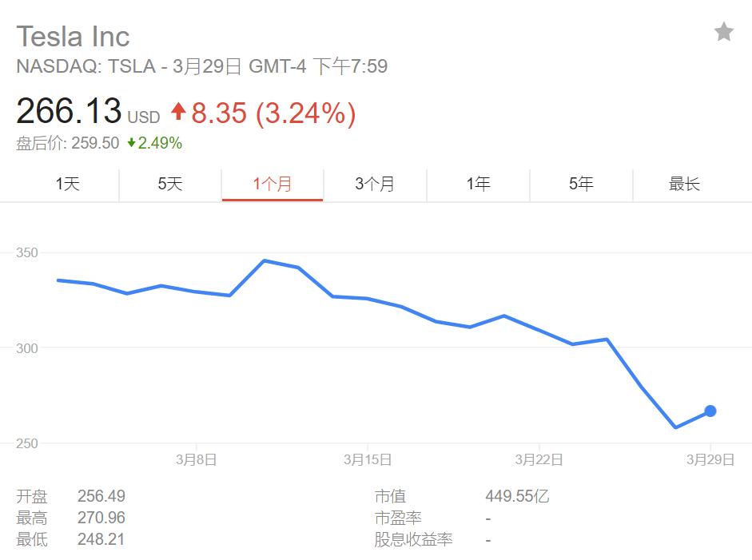Viewport: 752px width, 560px height.
Task: Click the chart peak near 350
Action: (x=265, y=260)
